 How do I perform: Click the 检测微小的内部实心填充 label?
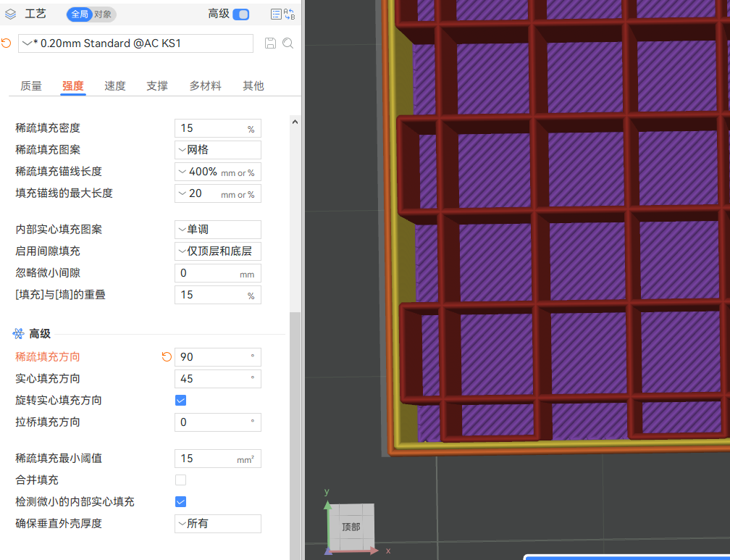pyautogui.click(x=75, y=502)
